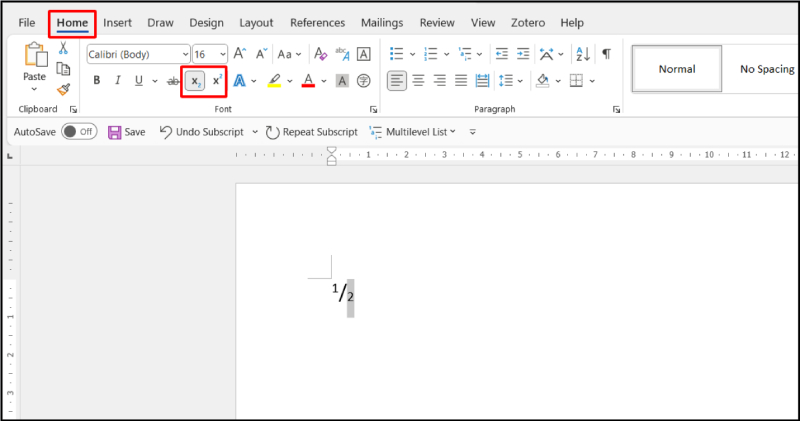Show paragraph marks with pilcrow button
The image size is (800, 421).
click(x=606, y=54)
